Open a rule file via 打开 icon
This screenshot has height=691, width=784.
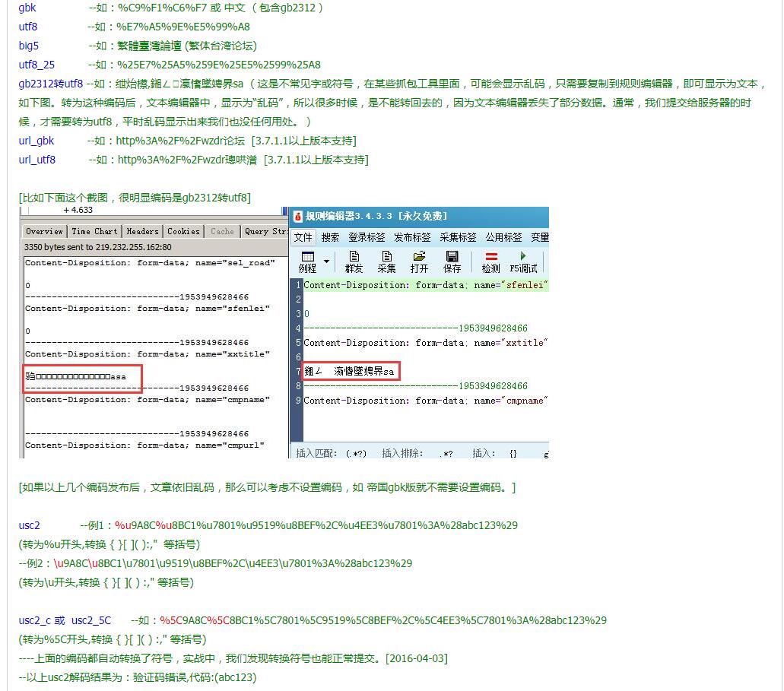[420, 262]
